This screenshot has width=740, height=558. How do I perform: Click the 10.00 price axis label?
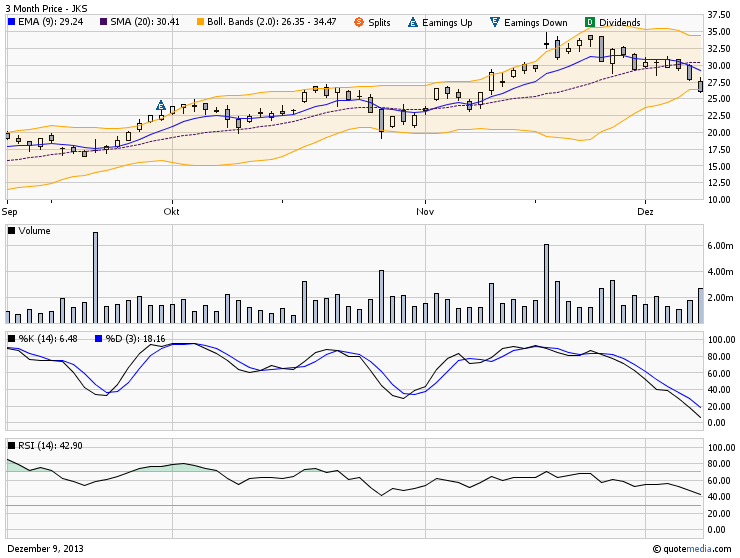(x=719, y=200)
